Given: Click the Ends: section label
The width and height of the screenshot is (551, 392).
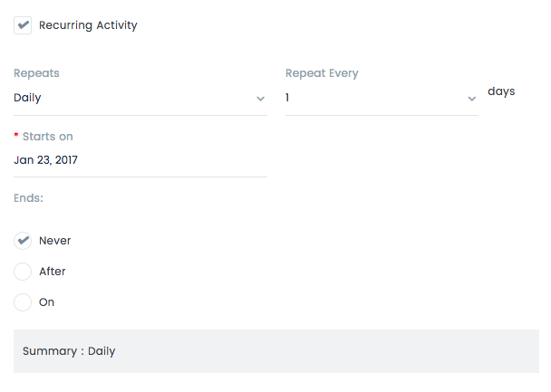Looking at the screenshot, I should (x=28, y=198).
